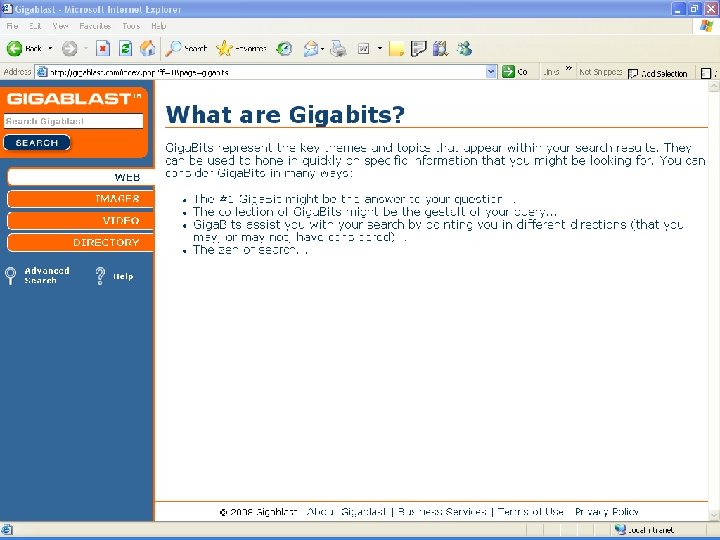
Task: Open the Terms of Use footer link
Action: coord(530,512)
